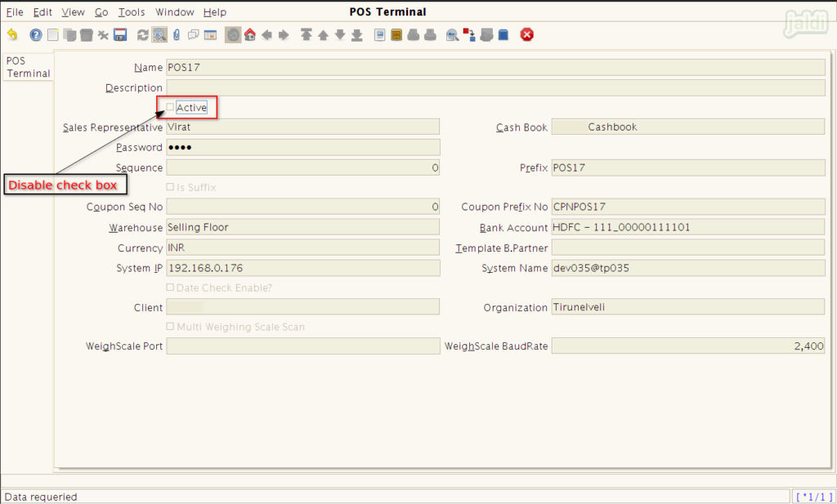Viewport: 837px width, 504px height.
Task: Click the Parent record left arrow icon
Action: [267, 35]
